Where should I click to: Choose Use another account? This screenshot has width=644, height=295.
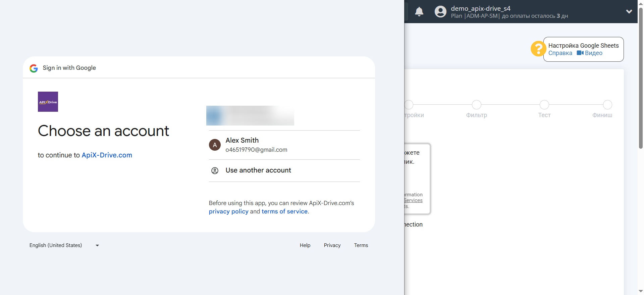coord(258,170)
